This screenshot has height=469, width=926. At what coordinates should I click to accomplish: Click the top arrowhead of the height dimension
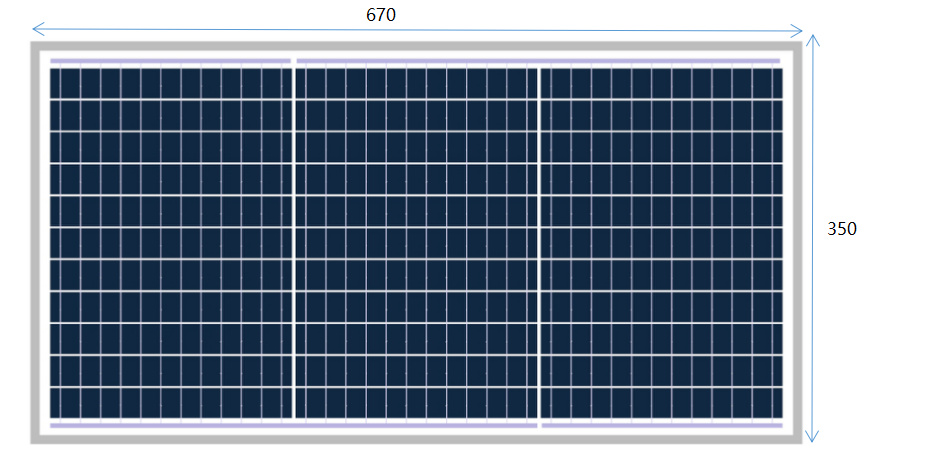pos(813,41)
